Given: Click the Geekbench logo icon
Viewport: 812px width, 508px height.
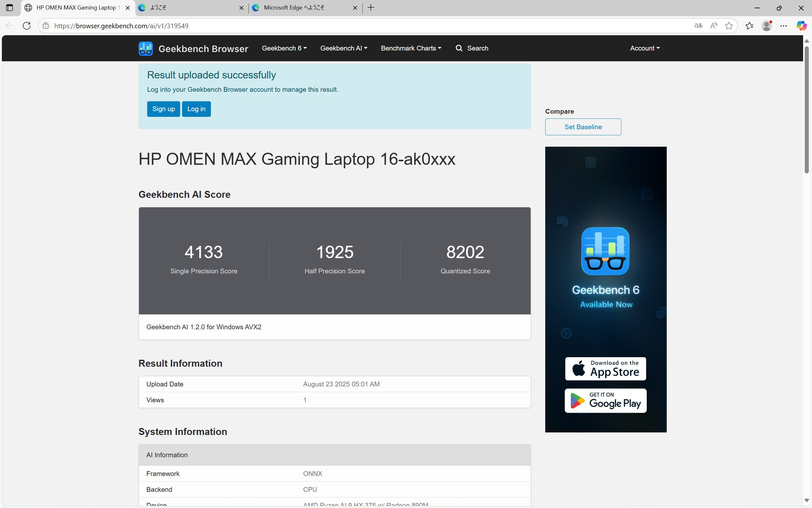Looking at the screenshot, I should 146,48.
